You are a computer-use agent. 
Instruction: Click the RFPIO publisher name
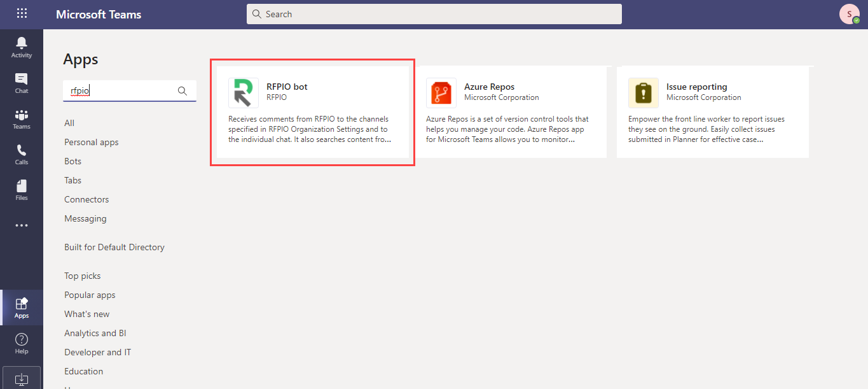pos(277,97)
